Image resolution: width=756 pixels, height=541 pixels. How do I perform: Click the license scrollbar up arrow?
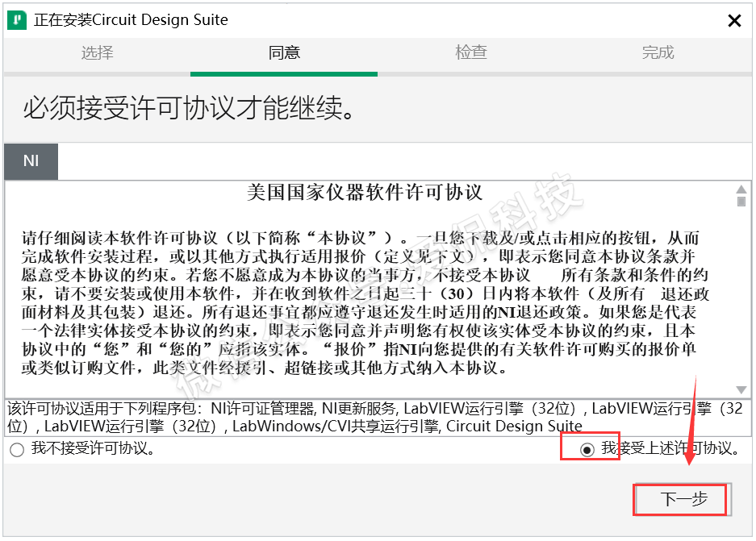point(741,191)
